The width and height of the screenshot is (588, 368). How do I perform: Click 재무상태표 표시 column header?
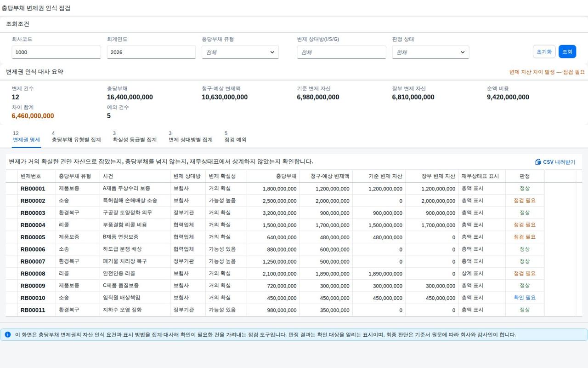click(482, 176)
